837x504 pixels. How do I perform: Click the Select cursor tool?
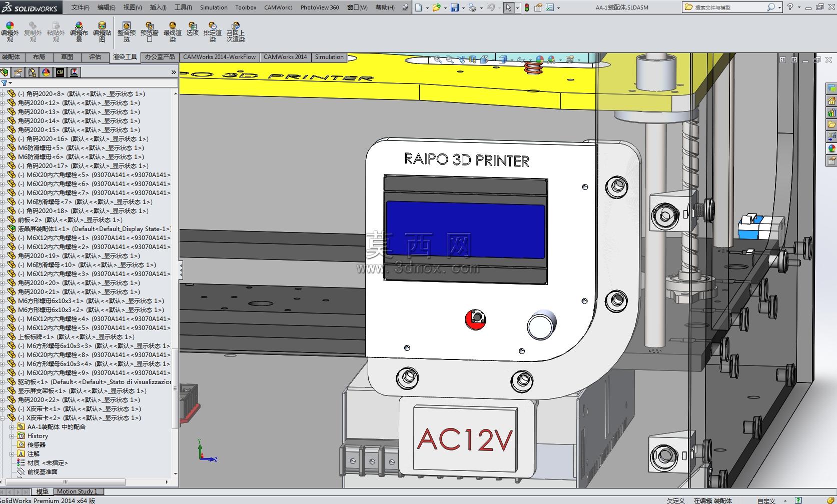pos(509,7)
